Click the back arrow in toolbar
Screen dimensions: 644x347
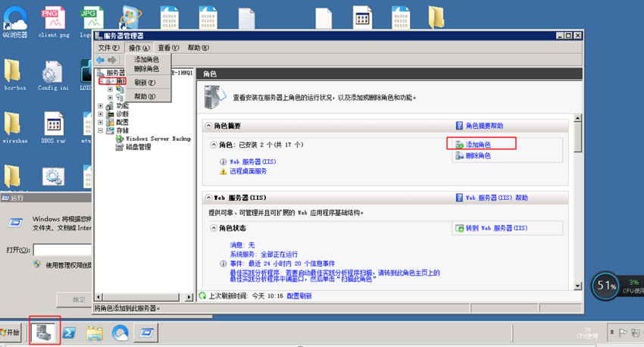click(x=100, y=60)
